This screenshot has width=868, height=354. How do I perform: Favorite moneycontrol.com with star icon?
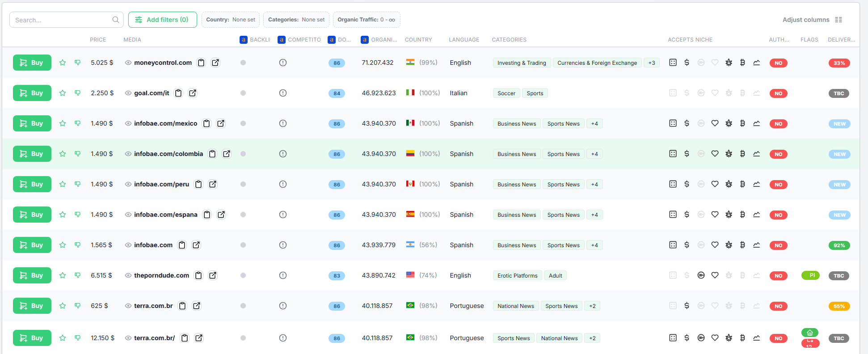(x=63, y=63)
